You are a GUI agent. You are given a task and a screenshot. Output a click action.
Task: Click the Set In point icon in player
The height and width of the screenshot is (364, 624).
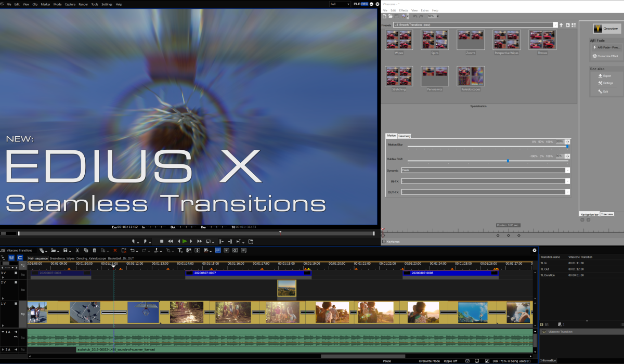133,241
